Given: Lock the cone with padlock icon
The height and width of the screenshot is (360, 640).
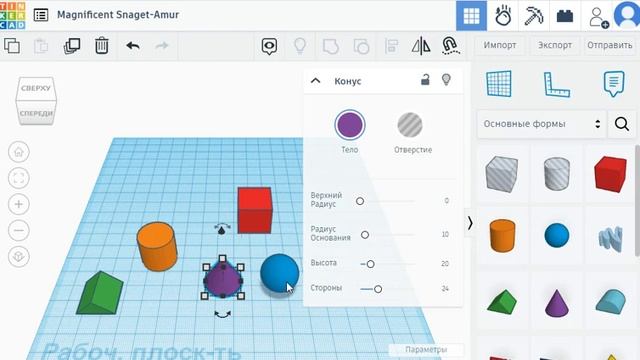Looking at the screenshot, I should (425, 80).
